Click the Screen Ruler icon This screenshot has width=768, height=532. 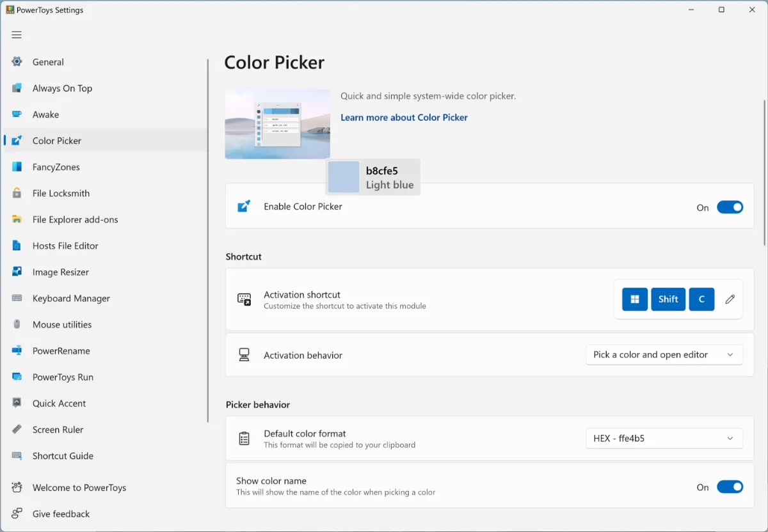click(x=17, y=430)
